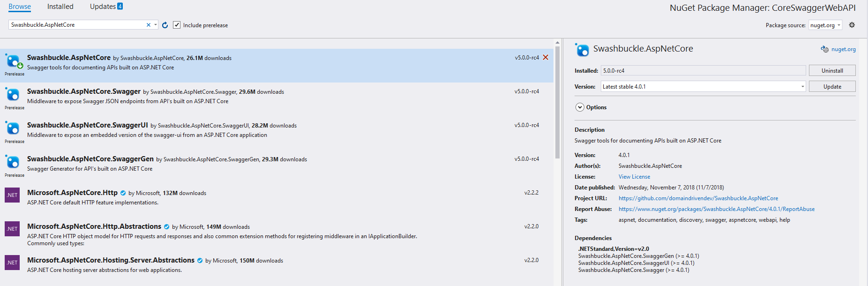868x286 pixels.
Task: Select the Swashbuckle.AspNetCore.SwaggerGen package title
Action: tap(90, 159)
